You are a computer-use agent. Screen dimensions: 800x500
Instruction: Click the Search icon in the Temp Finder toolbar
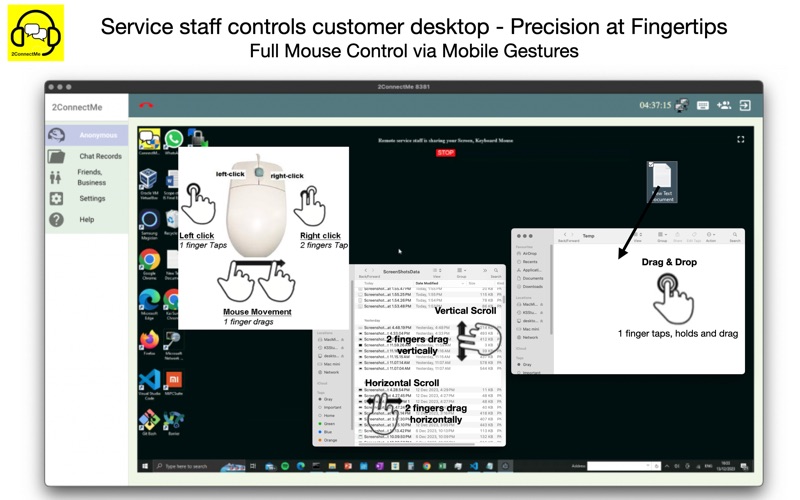click(x=735, y=235)
